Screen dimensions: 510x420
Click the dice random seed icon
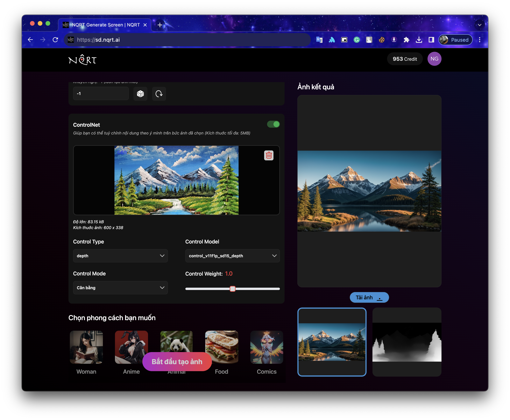[x=140, y=94]
